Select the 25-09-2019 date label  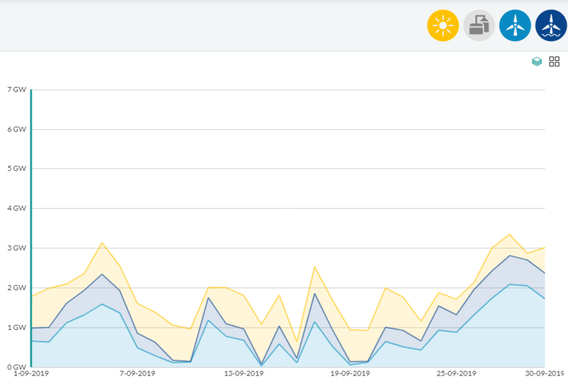[x=456, y=374]
